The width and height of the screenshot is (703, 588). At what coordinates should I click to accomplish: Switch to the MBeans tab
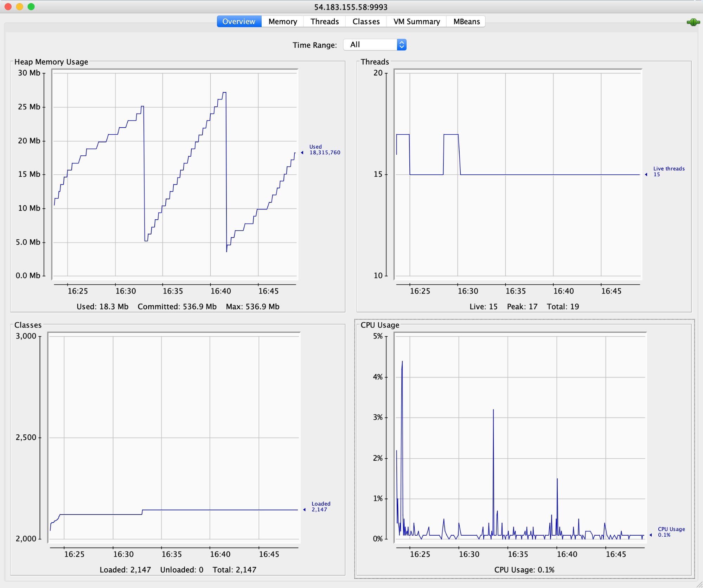[466, 21]
